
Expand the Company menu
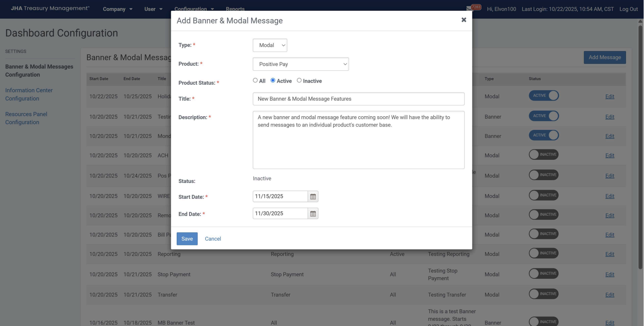tap(117, 9)
